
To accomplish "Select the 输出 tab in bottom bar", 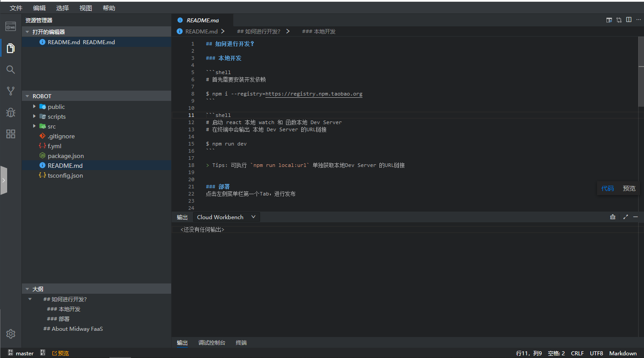I will tap(182, 343).
